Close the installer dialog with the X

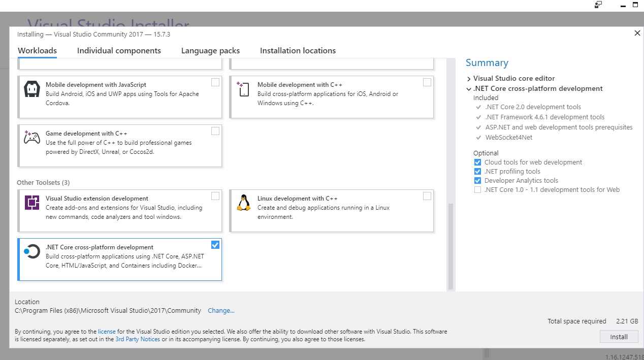[x=637, y=34]
